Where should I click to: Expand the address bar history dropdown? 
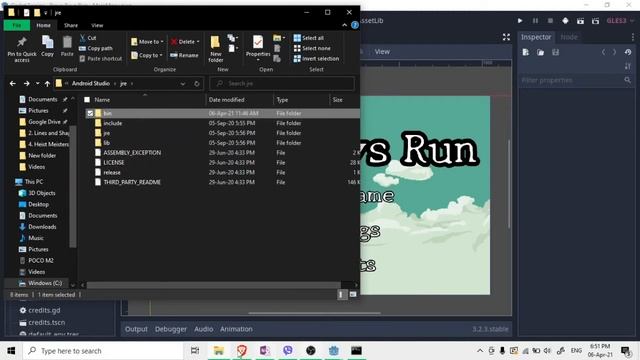coord(182,84)
